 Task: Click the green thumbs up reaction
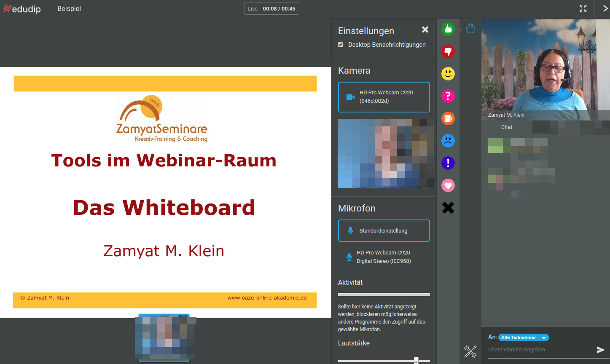(448, 29)
